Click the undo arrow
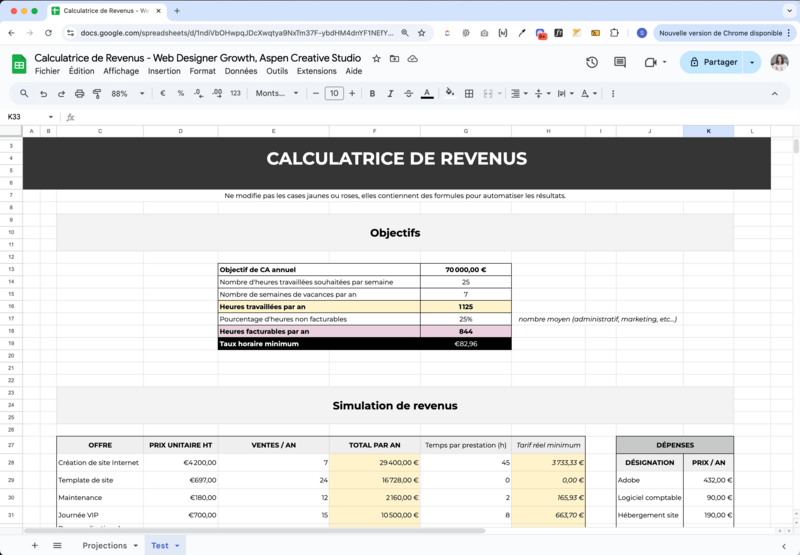Viewport: 800px width, 555px height. click(43, 93)
